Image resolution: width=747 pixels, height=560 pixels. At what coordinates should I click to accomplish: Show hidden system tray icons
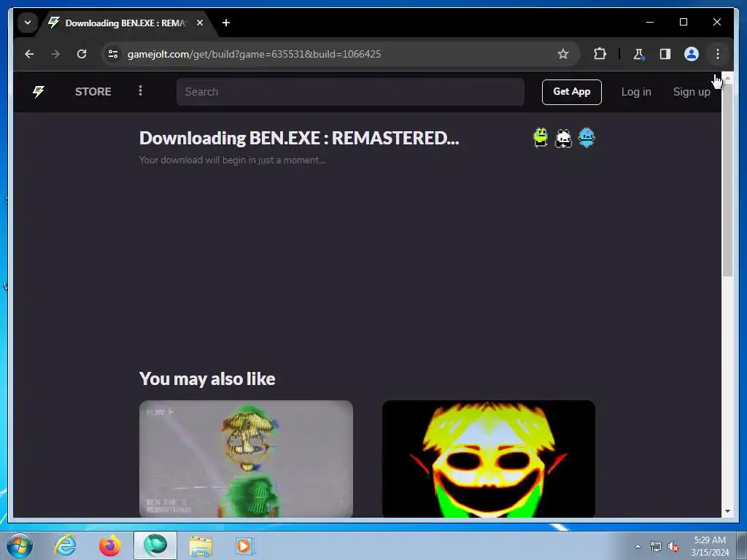[x=638, y=546]
